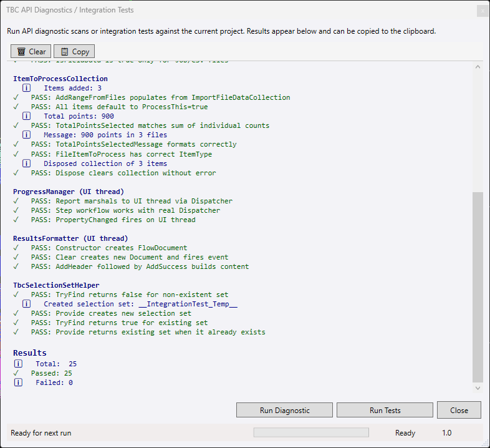Click info icon next to "Total: 25"
Image resolution: width=490 pixels, height=448 pixels.
click(x=19, y=364)
